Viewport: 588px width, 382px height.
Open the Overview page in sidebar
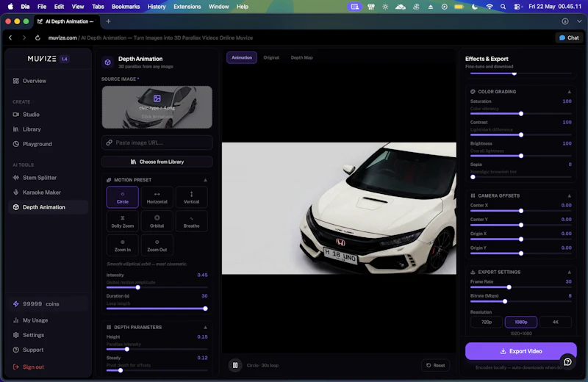48,81
